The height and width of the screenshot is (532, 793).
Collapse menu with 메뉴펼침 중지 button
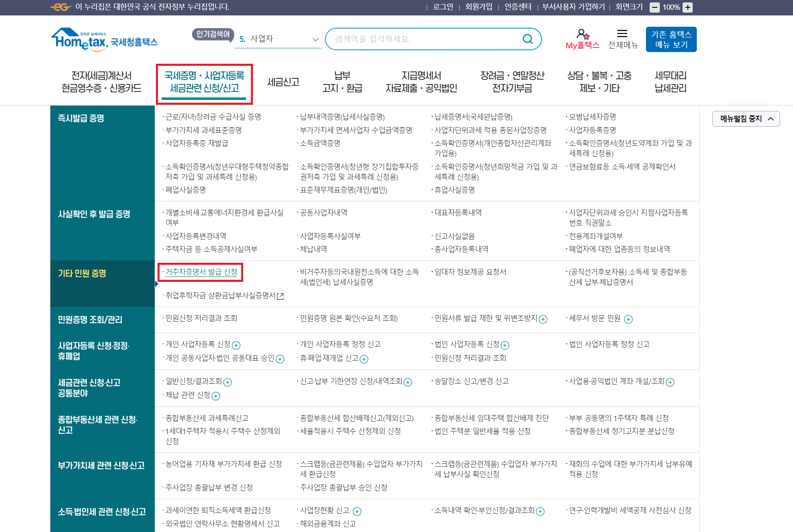pyautogui.click(x=745, y=119)
